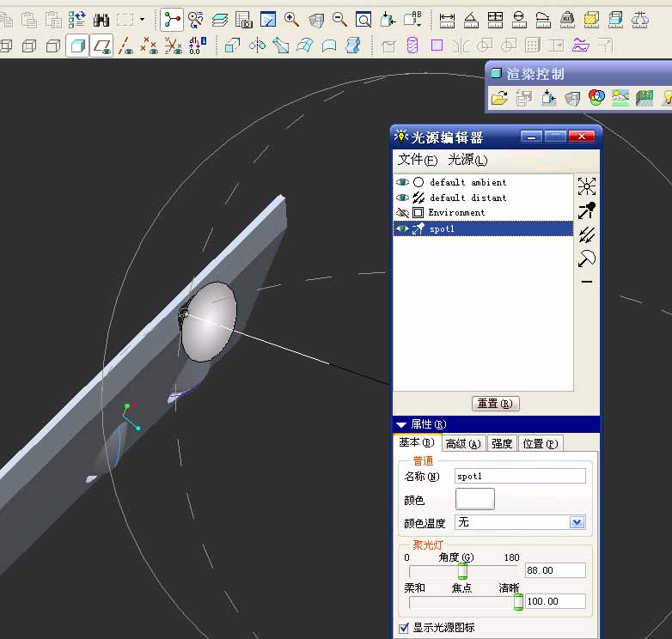Uncheck 显示光源图标 show light icon checkbox
The height and width of the screenshot is (639, 672).
(x=403, y=629)
